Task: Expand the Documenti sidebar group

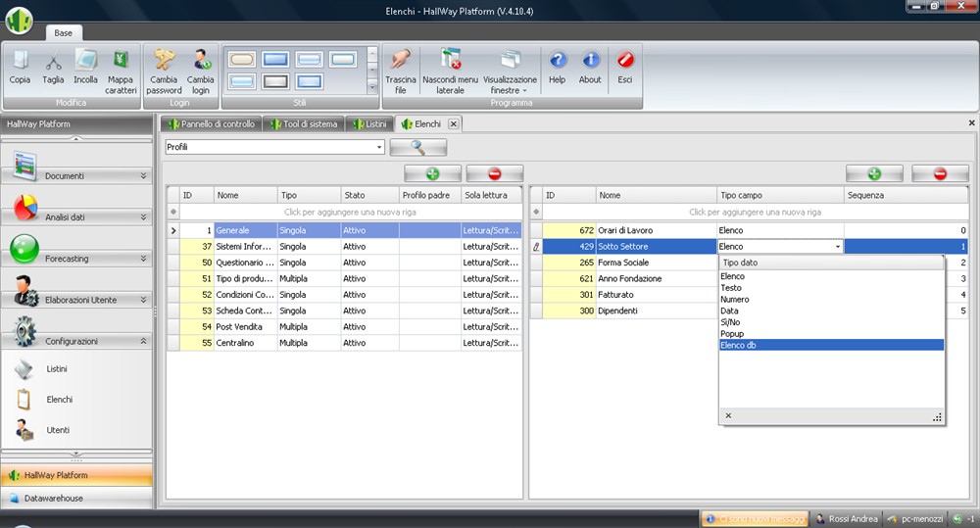Action: point(76,176)
